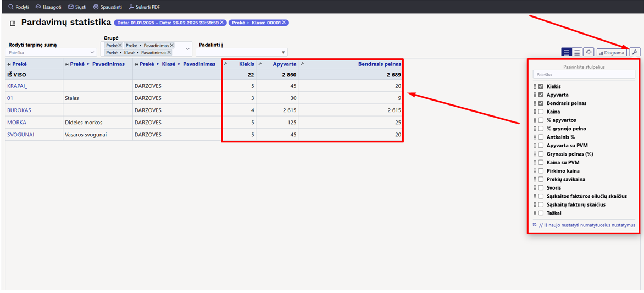The width and height of the screenshot is (644, 293).
Task: Open the Diagrama button
Action: (x=612, y=53)
